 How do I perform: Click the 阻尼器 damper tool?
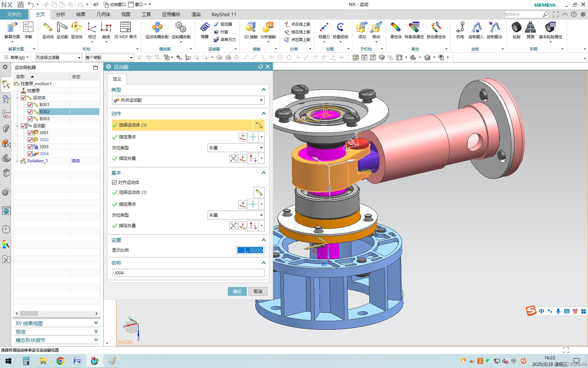coord(223,24)
